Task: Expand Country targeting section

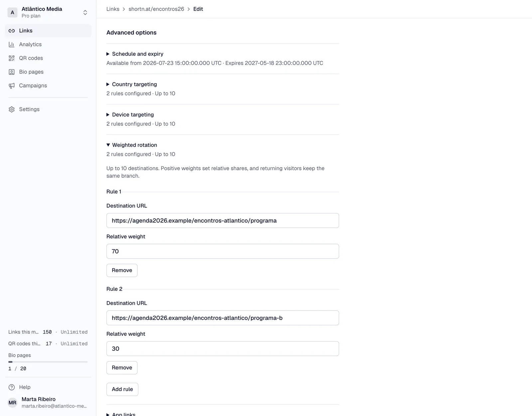Action: pyautogui.click(x=132, y=84)
